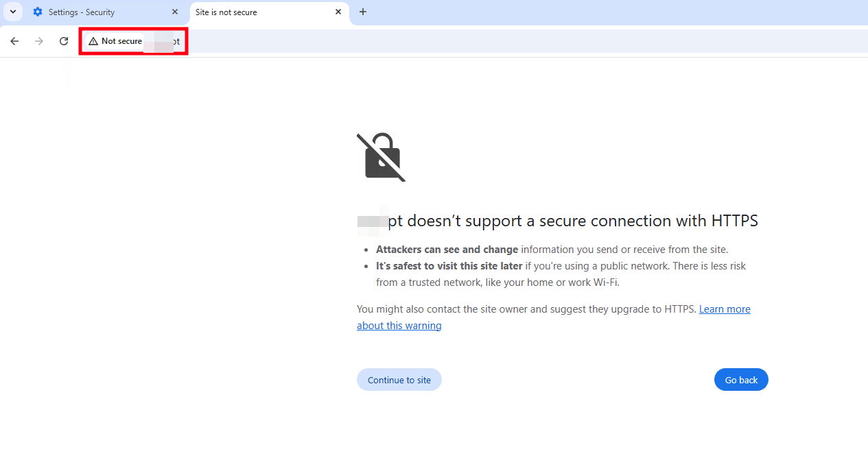Hit the blue Go back button
Image resolution: width=868 pixels, height=458 pixels.
pos(741,380)
